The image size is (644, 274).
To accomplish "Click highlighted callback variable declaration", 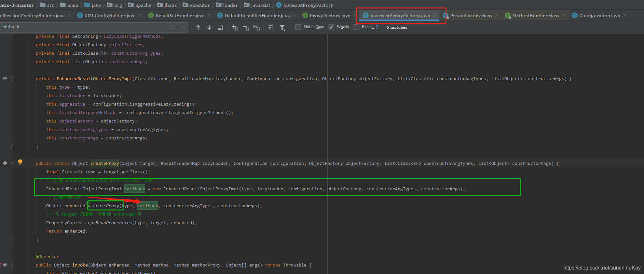I will click(135, 189).
